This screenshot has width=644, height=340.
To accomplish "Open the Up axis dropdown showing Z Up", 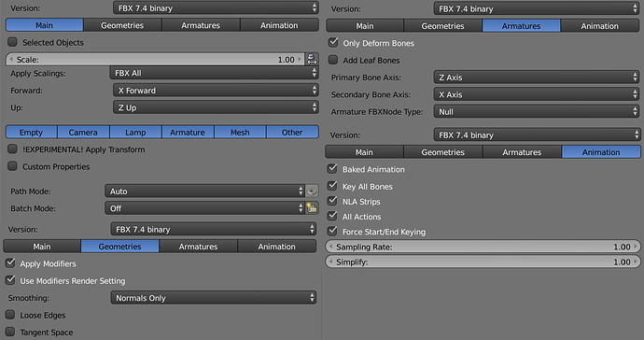I will coord(216,107).
